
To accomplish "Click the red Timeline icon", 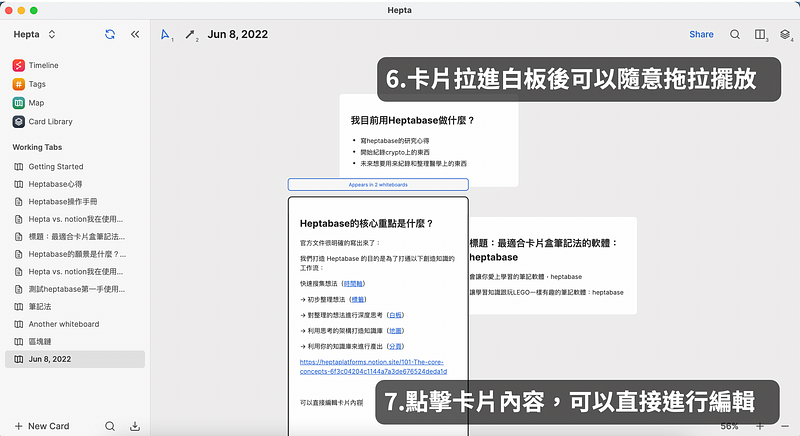I will pyautogui.click(x=19, y=65).
